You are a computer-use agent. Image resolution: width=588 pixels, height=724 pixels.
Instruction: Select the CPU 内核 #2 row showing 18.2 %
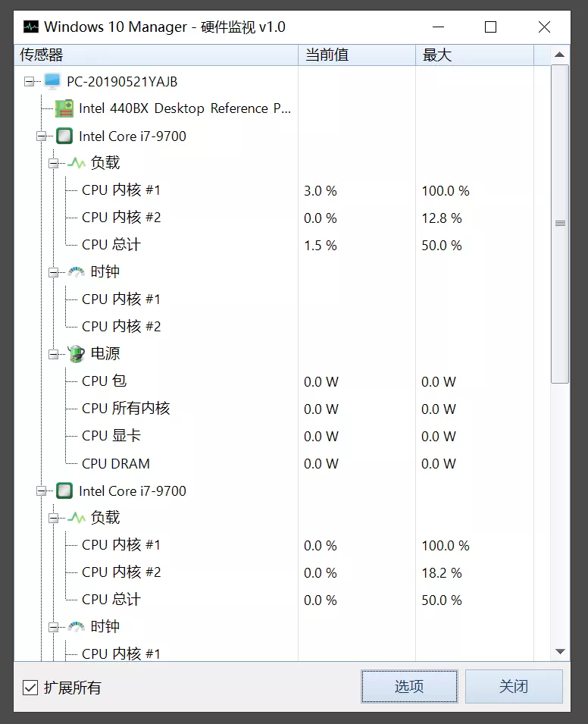(x=121, y=572)
